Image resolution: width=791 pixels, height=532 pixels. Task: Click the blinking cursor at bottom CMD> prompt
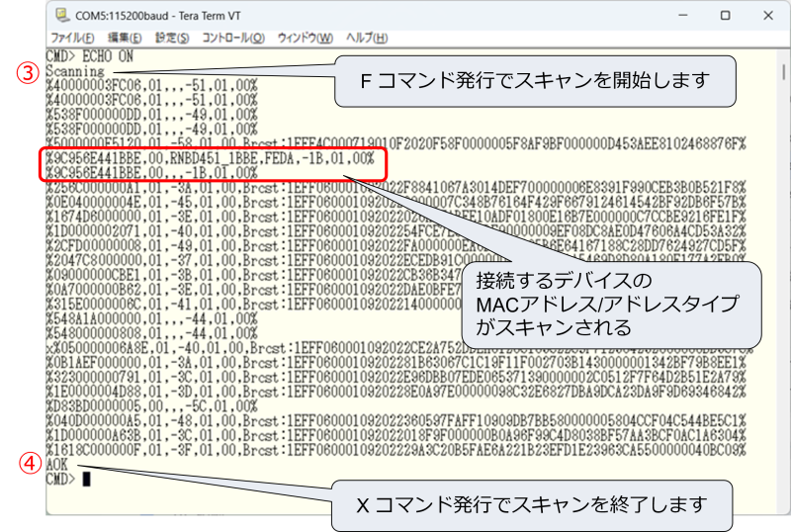(x=87, y=479)
